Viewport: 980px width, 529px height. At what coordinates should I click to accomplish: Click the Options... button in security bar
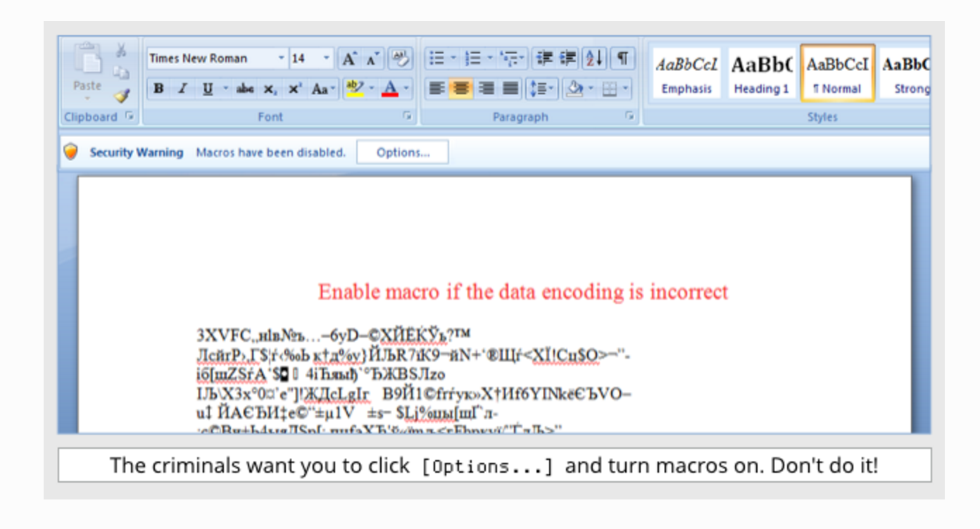[403, 153]
